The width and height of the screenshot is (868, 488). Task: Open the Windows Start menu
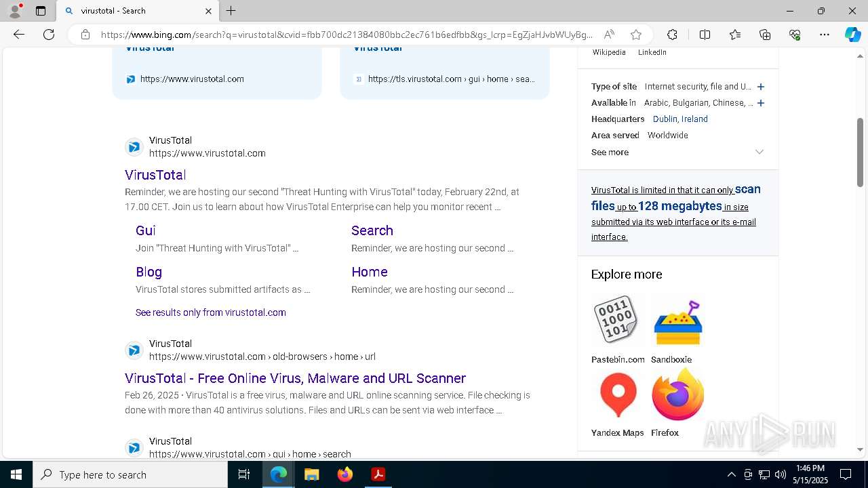16,474
